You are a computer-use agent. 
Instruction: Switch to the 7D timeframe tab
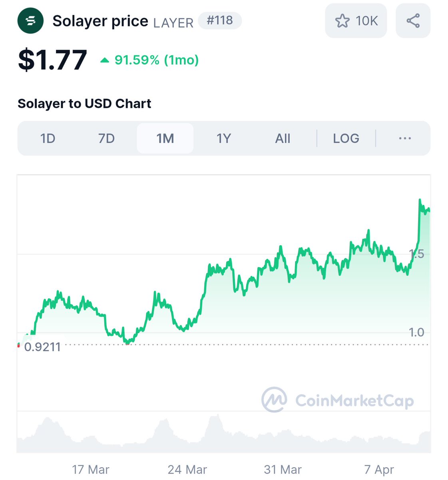(x=106, y=138)
